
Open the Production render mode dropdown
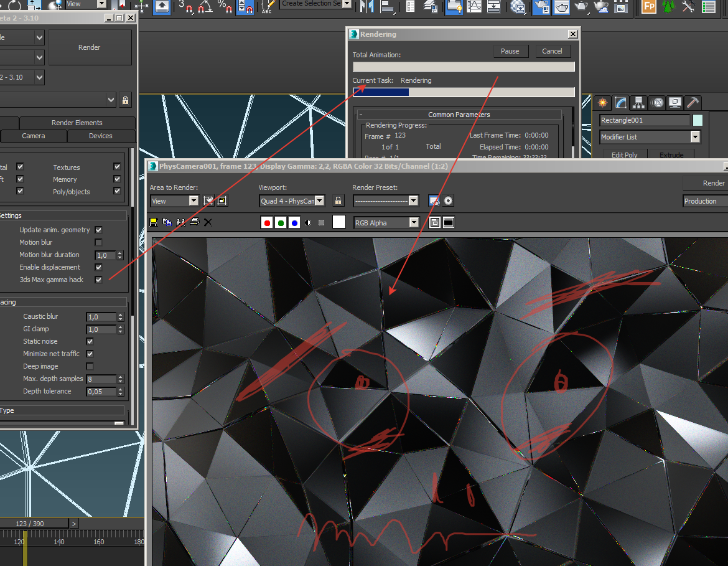(705, 200)
